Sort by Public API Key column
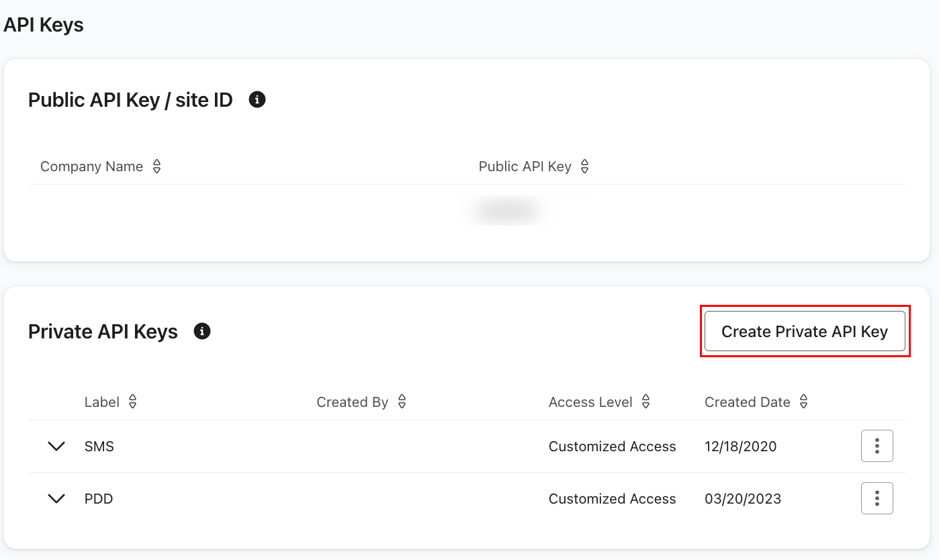The image size is (939, 560). pos(584,167)
